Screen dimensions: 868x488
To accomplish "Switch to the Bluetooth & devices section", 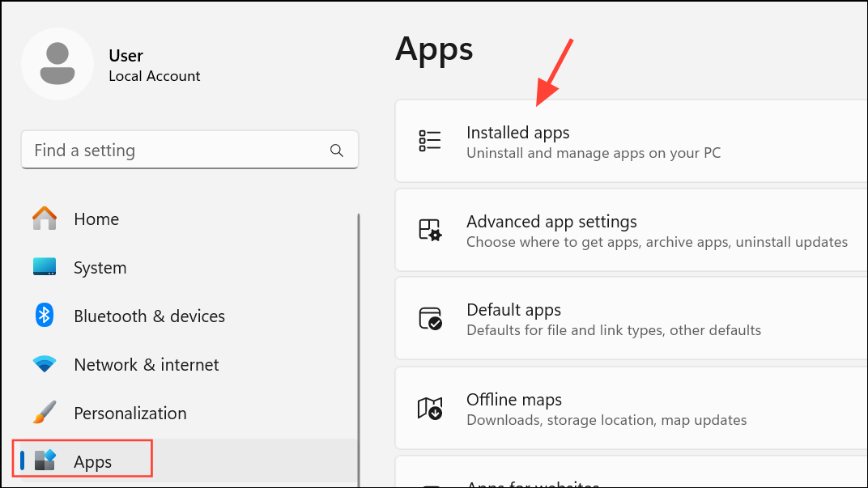I will point(149,316).
